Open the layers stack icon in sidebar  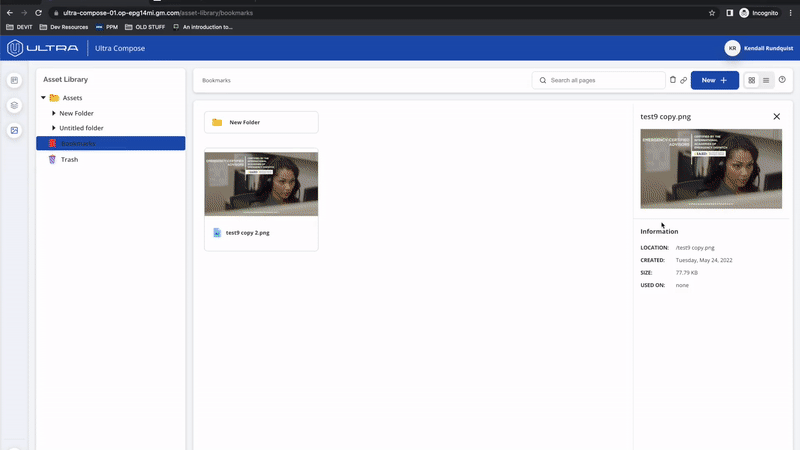click(14, 105)
